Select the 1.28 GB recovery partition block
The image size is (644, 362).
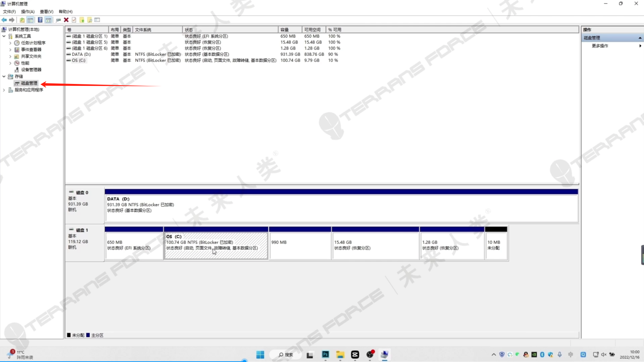point(452,243)
